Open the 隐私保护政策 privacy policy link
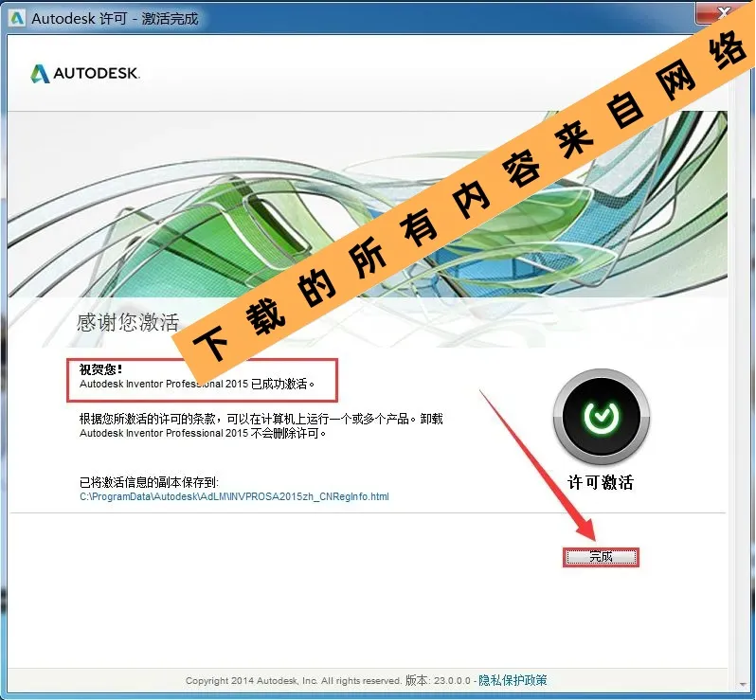756x700 pixels. (513, 680)
